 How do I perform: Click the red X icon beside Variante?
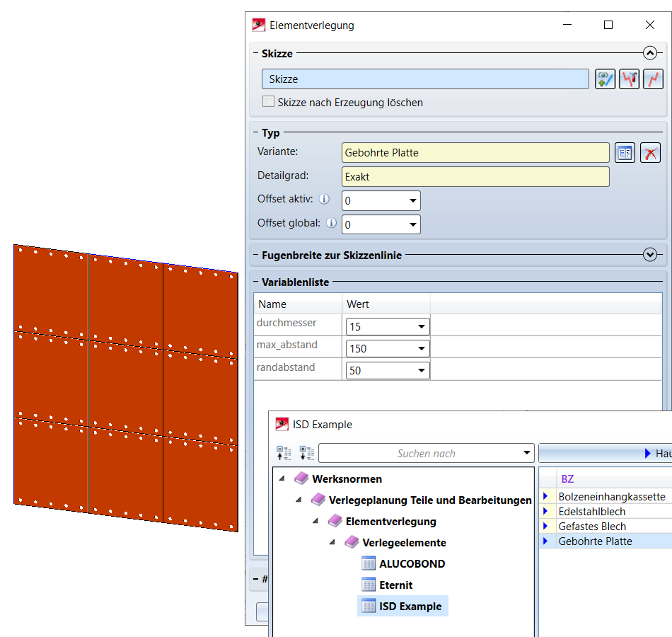coord(650,153)
